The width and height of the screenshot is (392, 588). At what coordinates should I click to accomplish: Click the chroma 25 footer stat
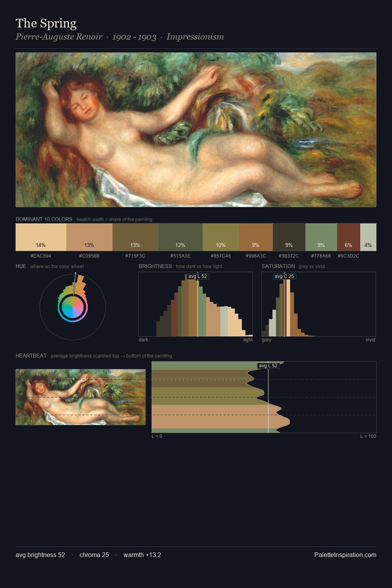[94, 555]
